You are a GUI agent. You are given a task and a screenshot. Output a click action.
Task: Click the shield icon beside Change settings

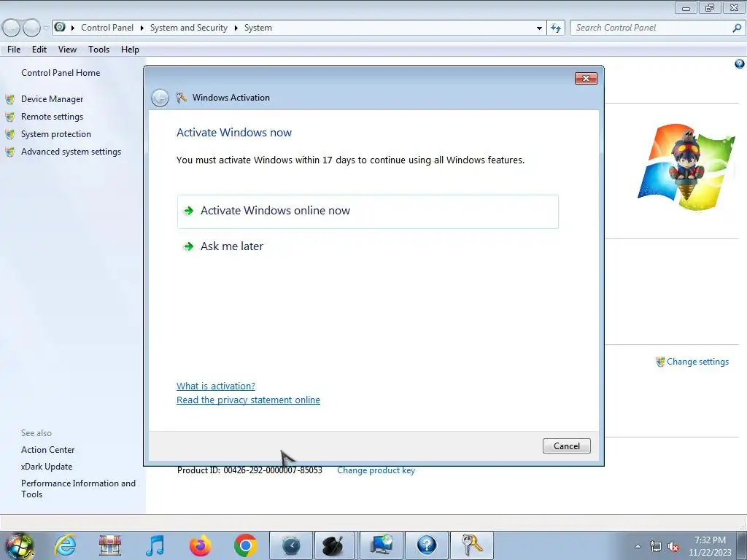pyautogui.click(x=660, y=362)
